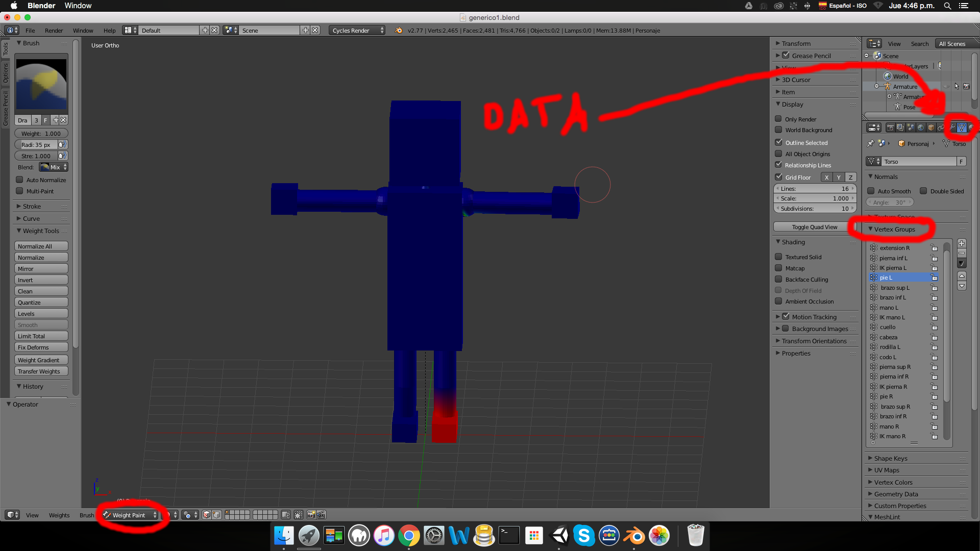Open the Object properties cube tab
Screen dimensions: 980x551
pyautogui.click(x=931, y=128)
